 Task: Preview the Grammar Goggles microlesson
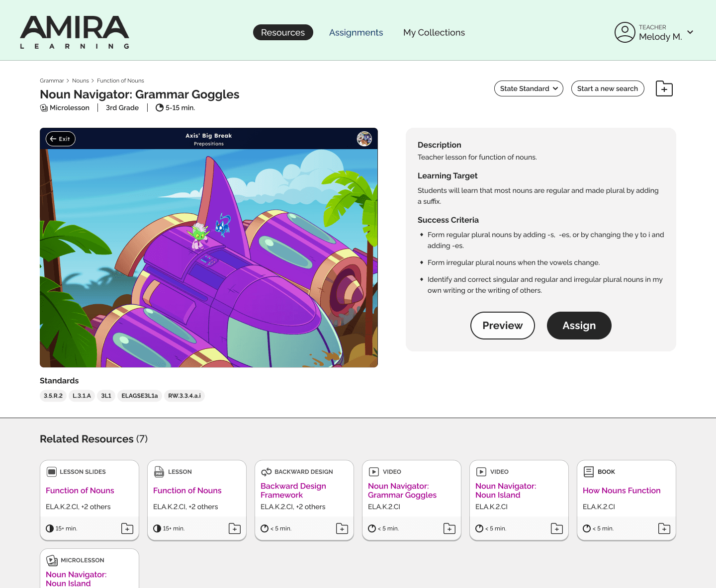(x=503, y=326)
